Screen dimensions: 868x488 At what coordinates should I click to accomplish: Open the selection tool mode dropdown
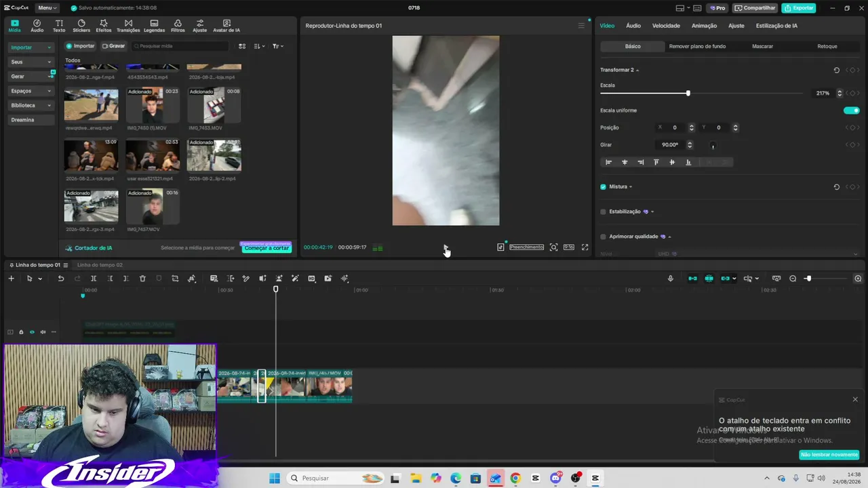(40, 279)
